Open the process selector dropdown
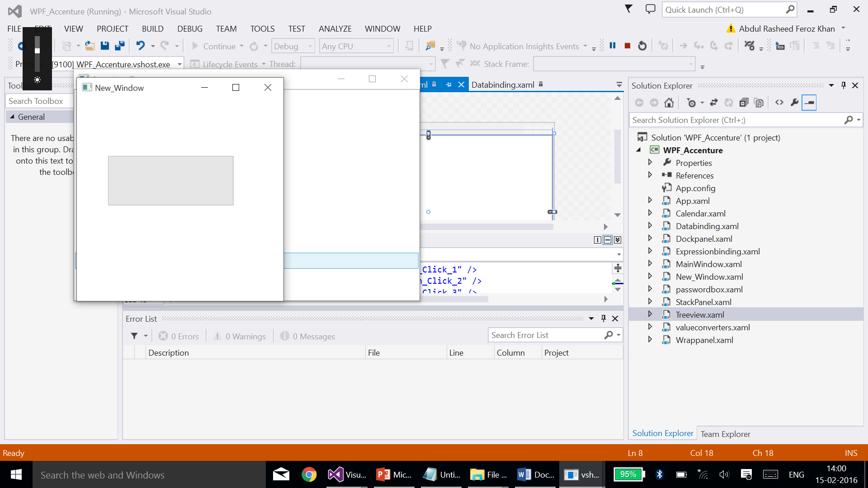 [x=179, y=64]
